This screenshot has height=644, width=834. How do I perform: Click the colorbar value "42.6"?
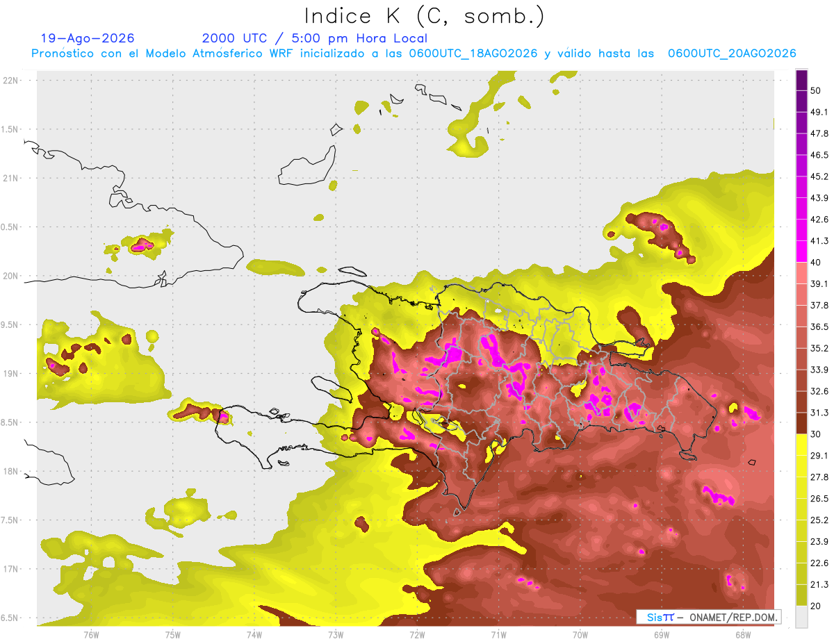[819, 220]
